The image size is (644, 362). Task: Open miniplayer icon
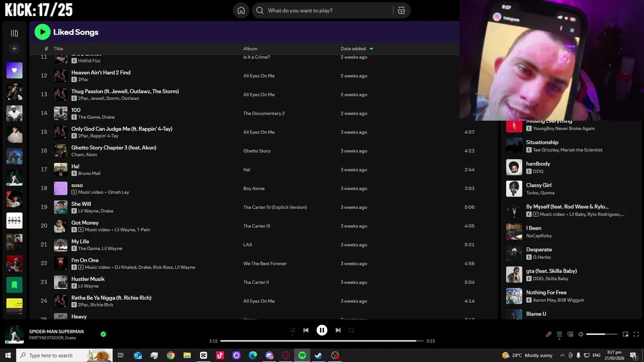pyautogui.click(x=625, y=334)
